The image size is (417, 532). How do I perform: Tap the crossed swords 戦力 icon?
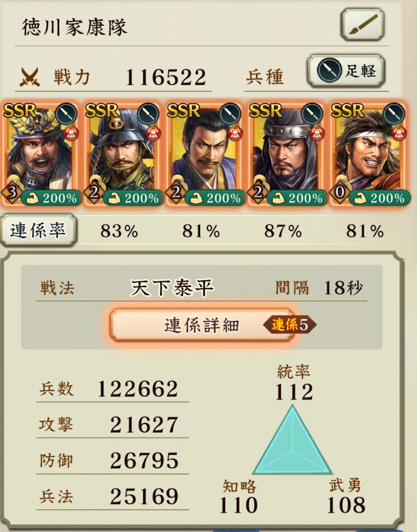(x=30, y=77)
